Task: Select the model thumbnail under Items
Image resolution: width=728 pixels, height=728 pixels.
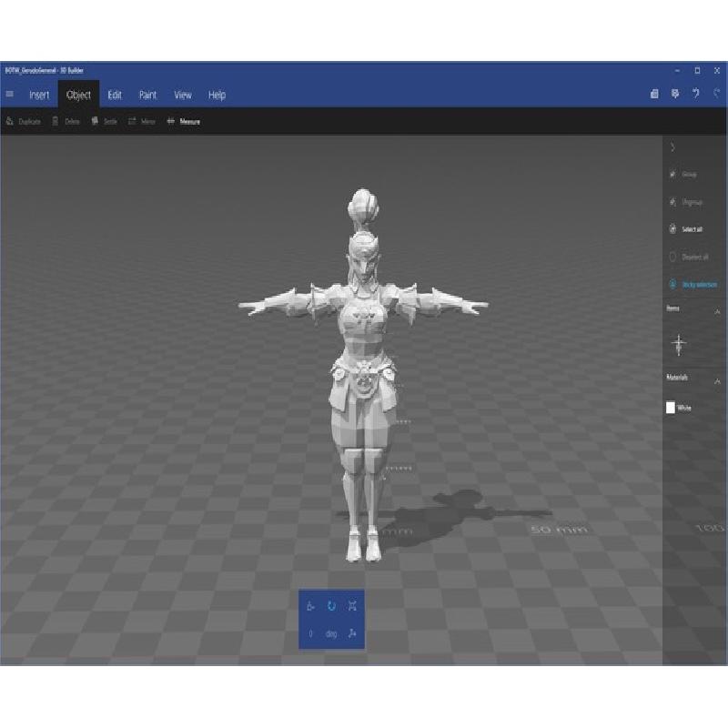Action: click(679, 345)
